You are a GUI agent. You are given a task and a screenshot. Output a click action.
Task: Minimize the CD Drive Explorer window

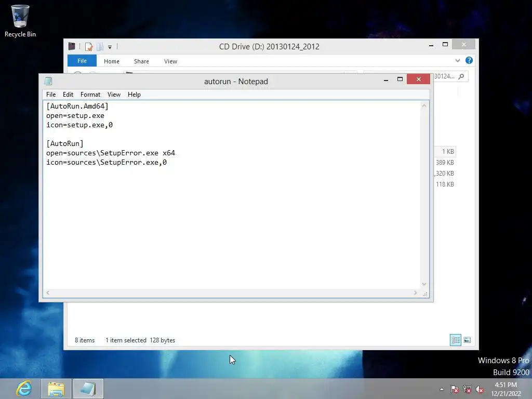point(431,45)
